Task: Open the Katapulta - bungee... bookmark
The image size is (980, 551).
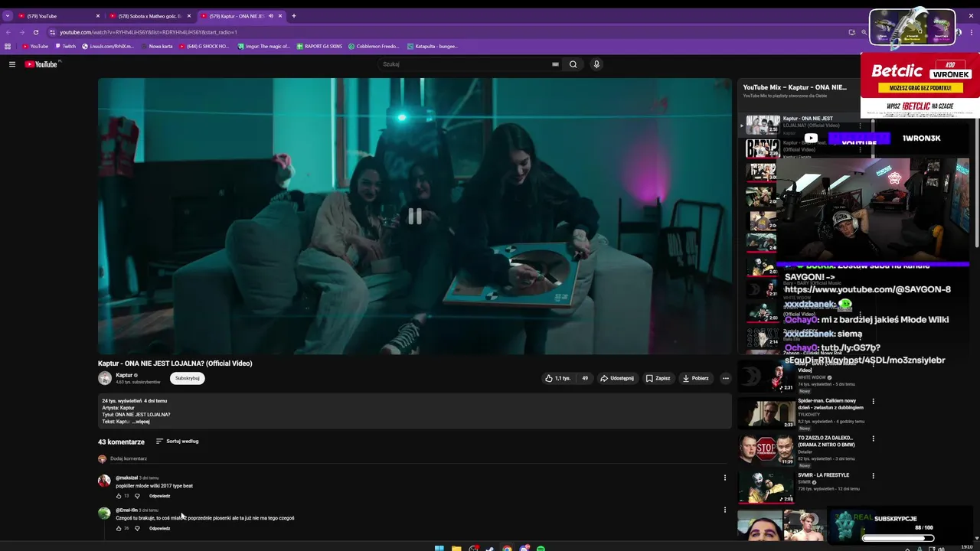Action: (x=433, y=46)
